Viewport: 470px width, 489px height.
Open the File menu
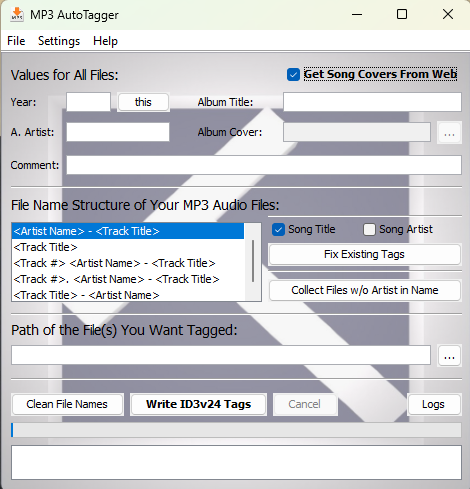16,41
